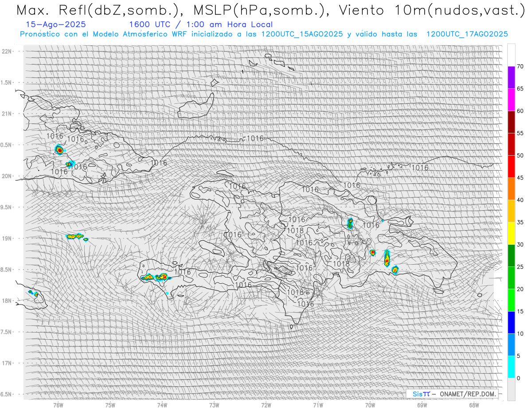This screenshot has height=411, width=532.
Task: Click the colorbar value label 0
Action: [x=519, y=378]
